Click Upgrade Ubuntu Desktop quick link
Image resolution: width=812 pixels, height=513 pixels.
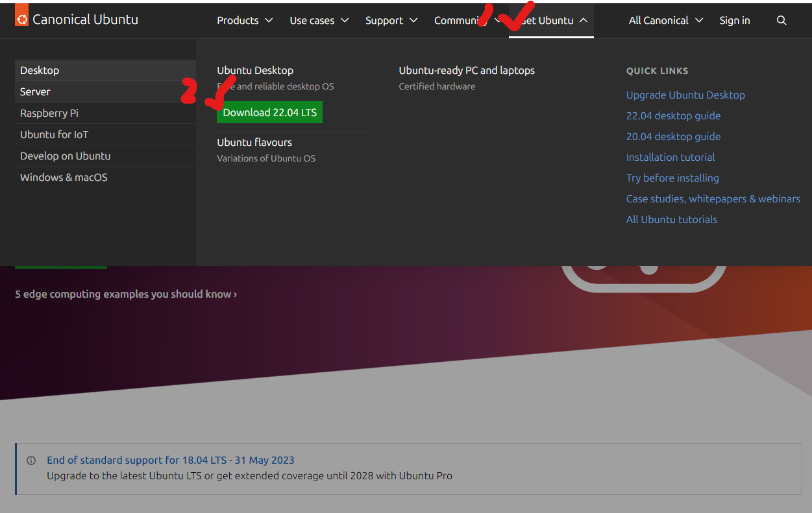(685, 95)
